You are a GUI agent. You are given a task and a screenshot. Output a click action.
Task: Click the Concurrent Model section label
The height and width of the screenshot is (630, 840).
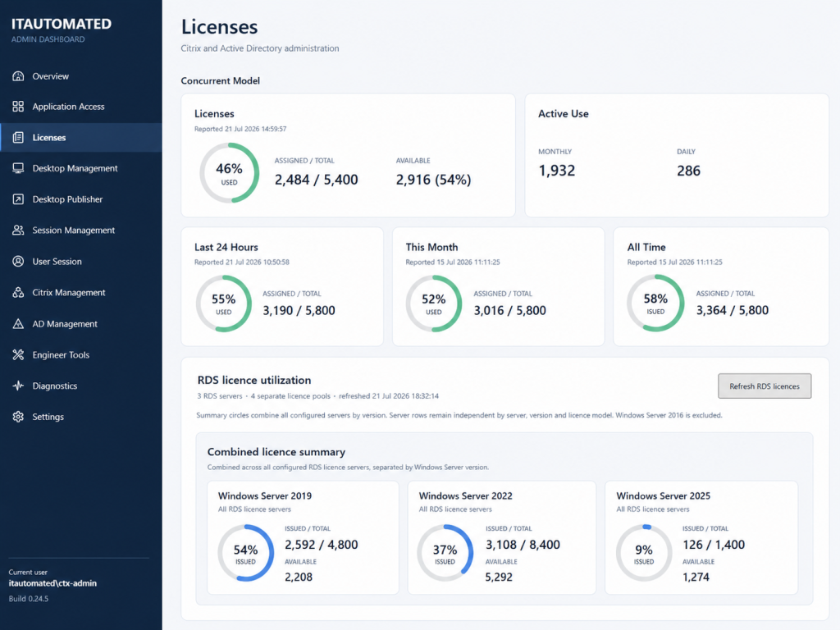click(x=220, y=81)
